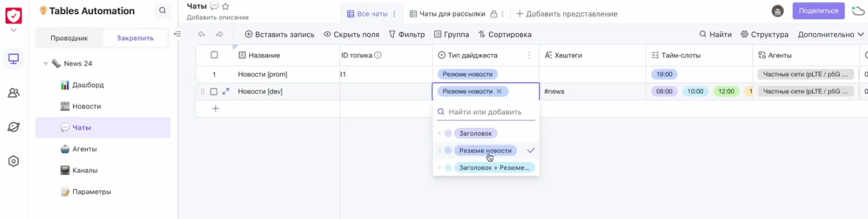Click the 19:00 time slot tag
Image resolution: width=868 pixels, height=219 pixels.
pos(664,74)
